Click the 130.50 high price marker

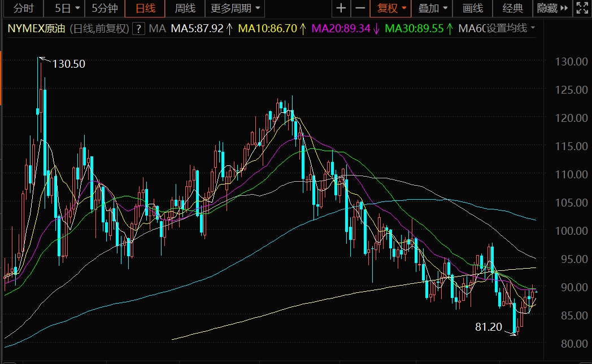click(68, 64)
